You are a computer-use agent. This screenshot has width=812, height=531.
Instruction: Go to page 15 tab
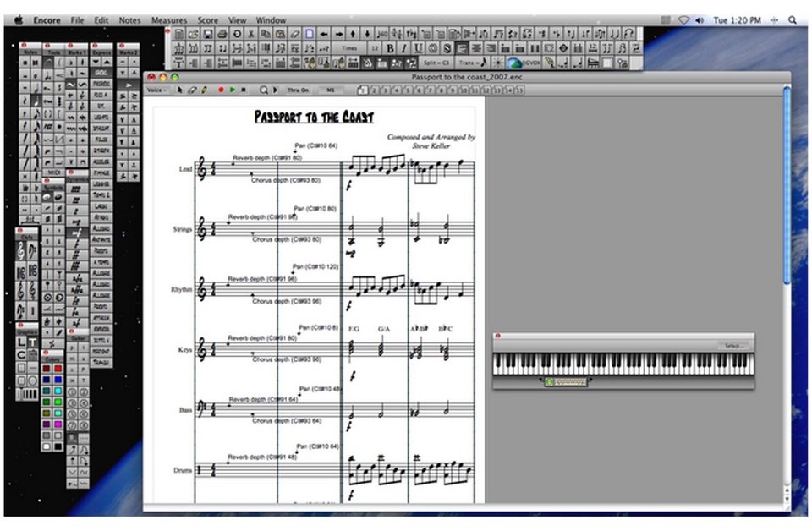(519, 90)
